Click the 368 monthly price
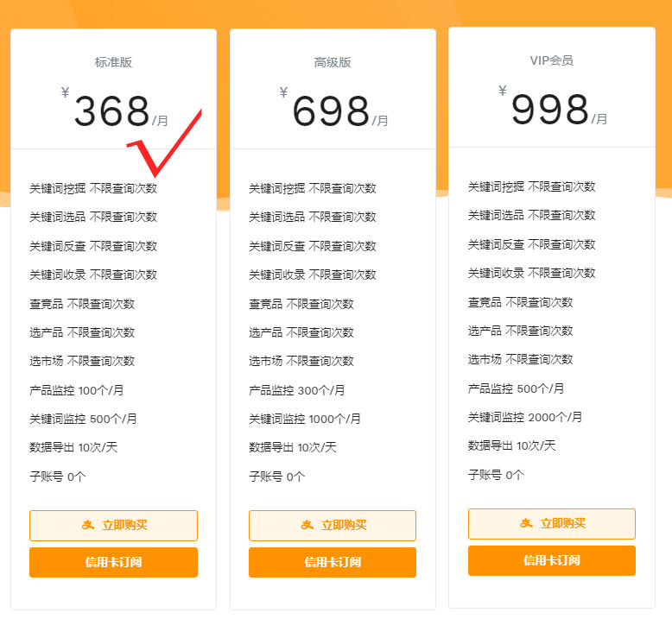Image resolution: width=672 pixels, height=625 pixels. click(x=112, y=112)
